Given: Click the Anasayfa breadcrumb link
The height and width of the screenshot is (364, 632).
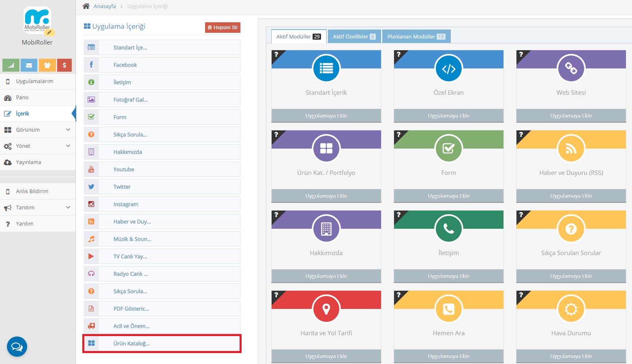Looking at the screenshot, I should 105,6.
